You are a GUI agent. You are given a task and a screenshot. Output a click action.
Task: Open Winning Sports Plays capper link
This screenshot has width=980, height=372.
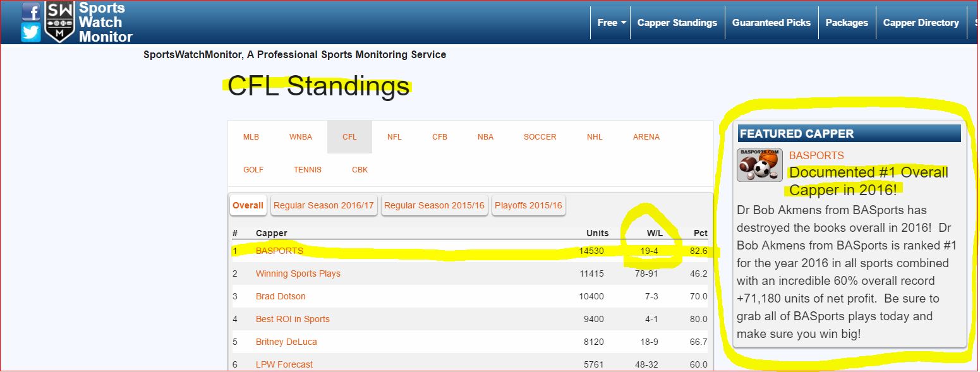point(298,273)
